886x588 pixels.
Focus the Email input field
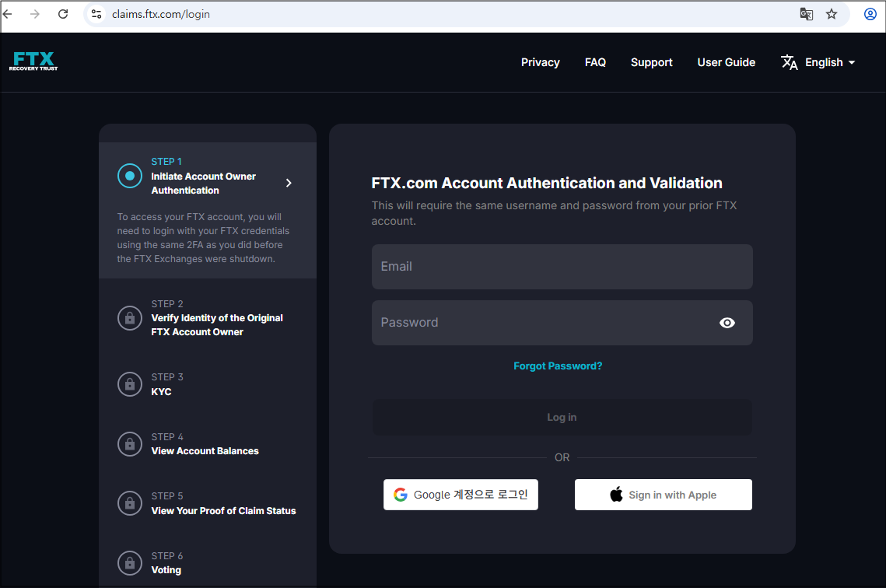(562, 267)
